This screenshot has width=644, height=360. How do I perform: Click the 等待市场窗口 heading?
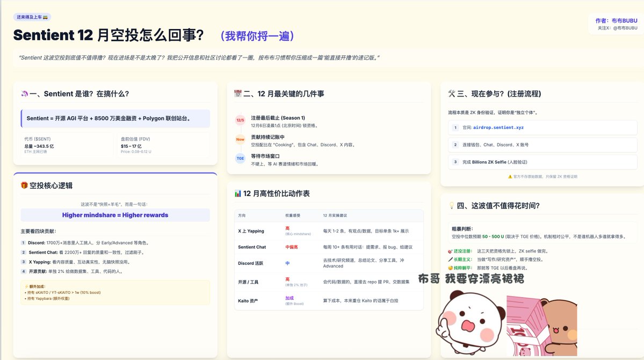coord(265,156)
